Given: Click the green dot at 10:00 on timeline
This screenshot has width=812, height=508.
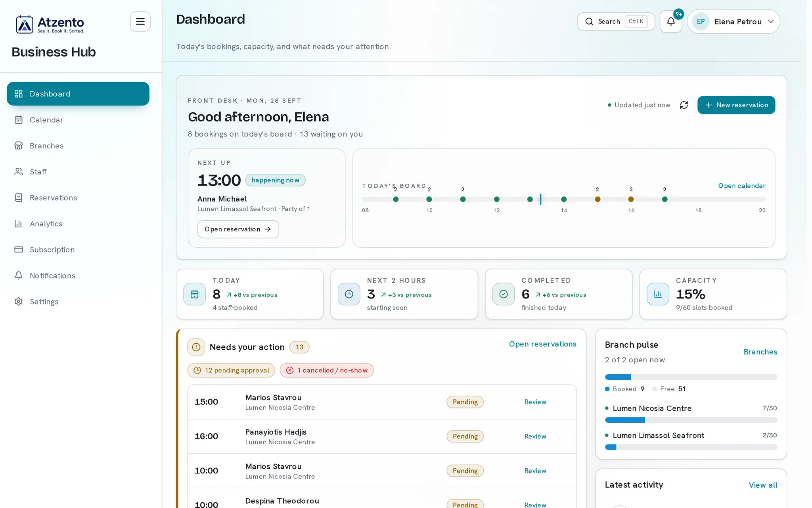Looking at the screenshot, I should (x=429, y=199).
